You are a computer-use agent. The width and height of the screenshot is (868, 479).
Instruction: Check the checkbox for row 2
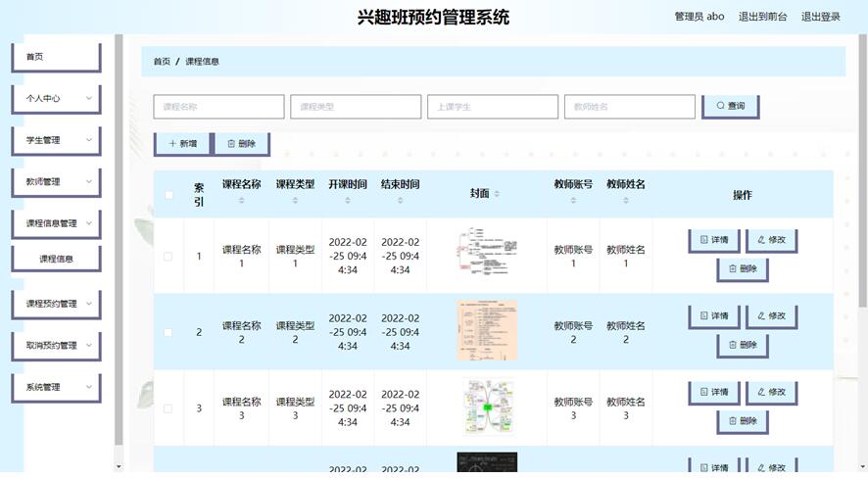point(169,332)
